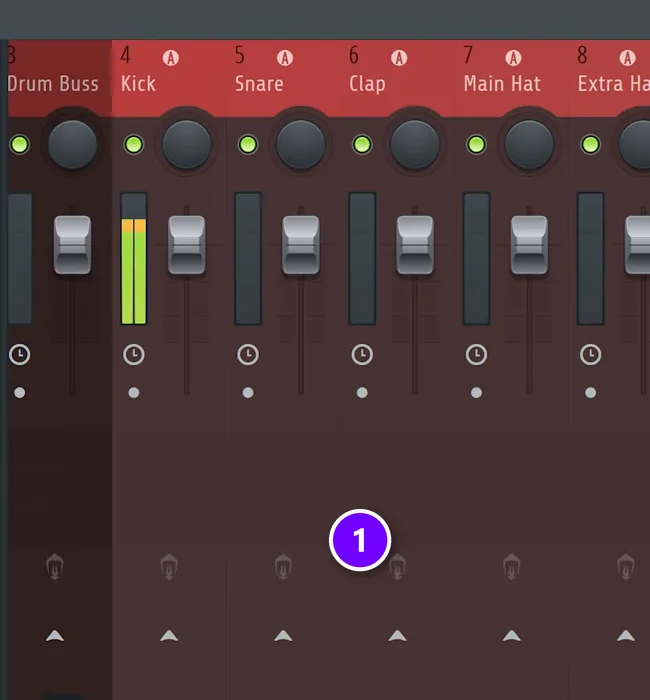This screenshot has width=650, height=700.
Task: Toggle the Main Hat dot switch
Action: [476, 392]
